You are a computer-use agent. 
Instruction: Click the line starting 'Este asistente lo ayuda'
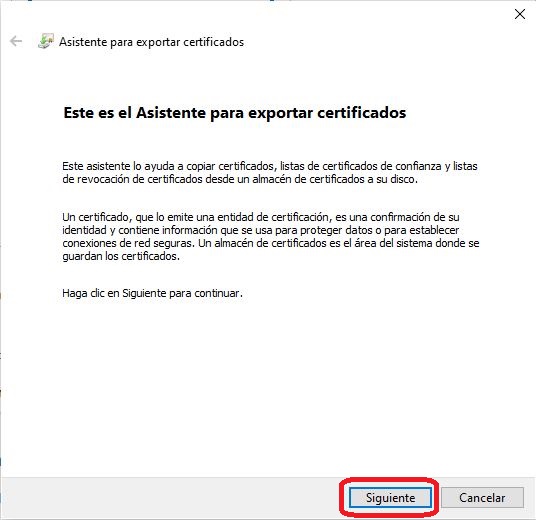[270, 166]
